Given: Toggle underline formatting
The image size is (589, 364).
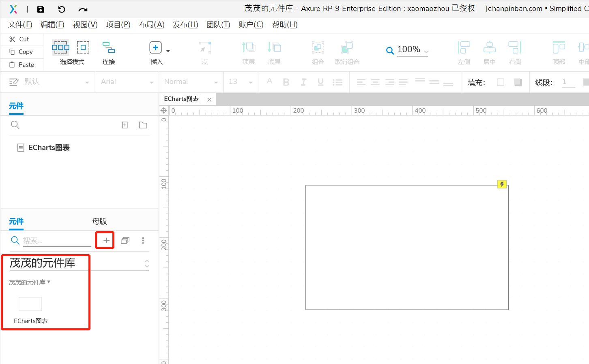Looking at the screenshot, I should (320, 82).
